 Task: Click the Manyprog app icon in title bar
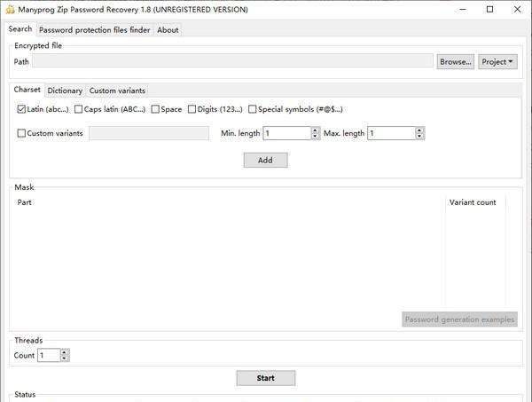click(x=10, y=10)
